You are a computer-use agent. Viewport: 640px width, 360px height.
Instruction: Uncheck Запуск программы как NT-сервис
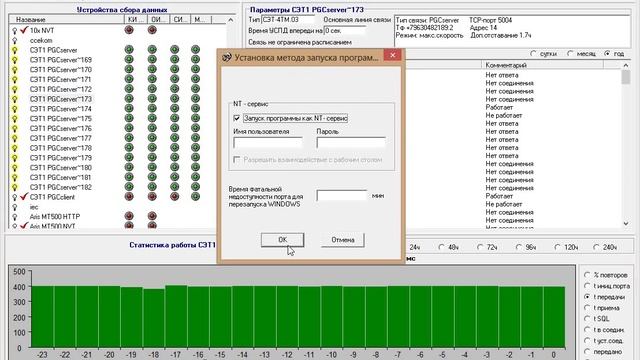click(x=236, y=118)
